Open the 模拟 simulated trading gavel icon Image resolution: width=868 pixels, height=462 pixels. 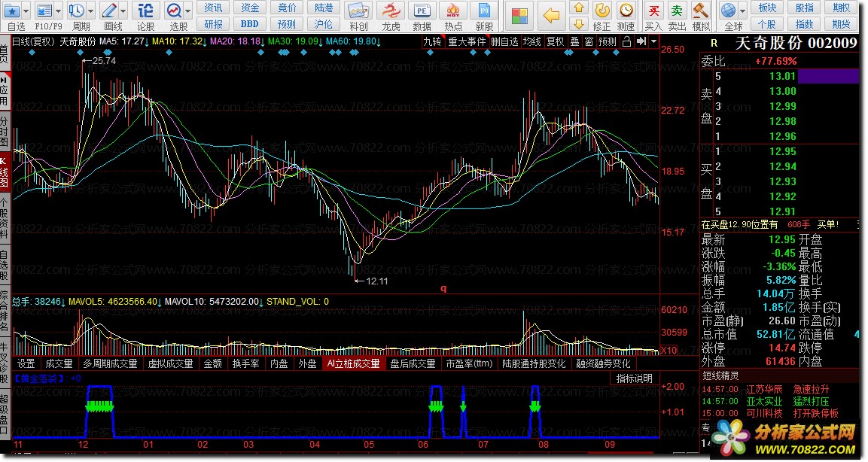(x=701, y=11)
